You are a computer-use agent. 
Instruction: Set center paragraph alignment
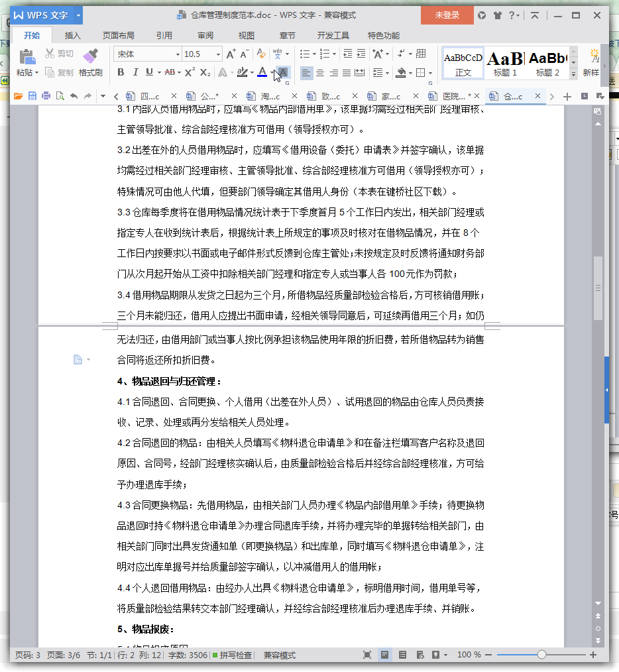(x=320, y=73)
